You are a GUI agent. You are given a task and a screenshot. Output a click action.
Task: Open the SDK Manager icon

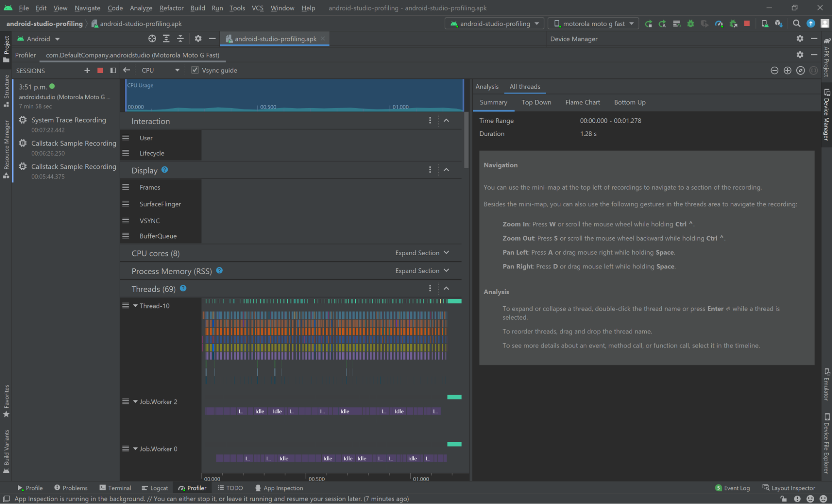pos(778,24)
